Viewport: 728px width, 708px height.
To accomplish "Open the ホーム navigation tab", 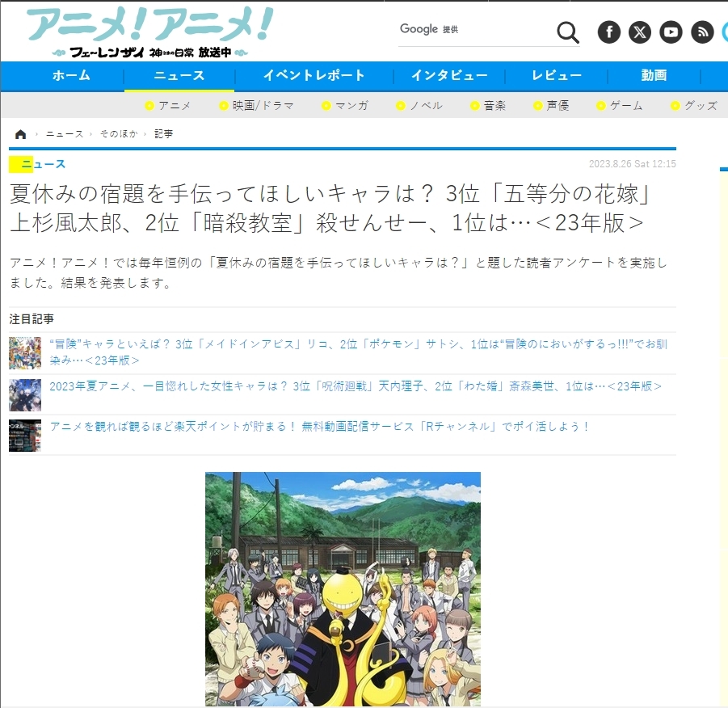I will click(71, 76).
